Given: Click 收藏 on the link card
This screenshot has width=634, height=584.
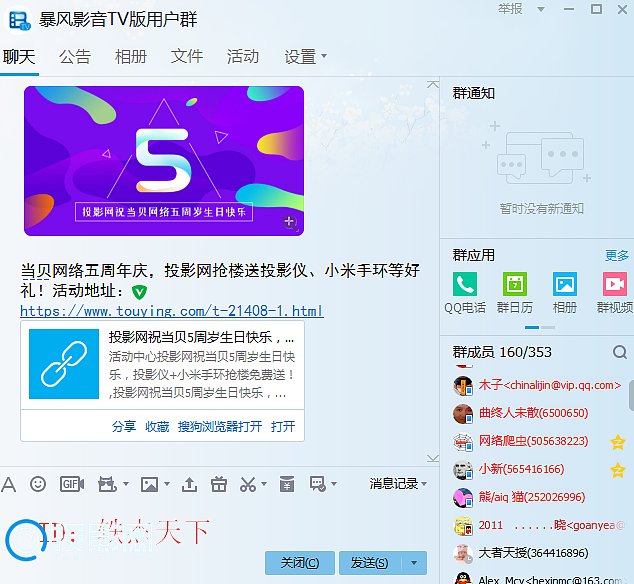Looking at the screenshot, I should point(157,426).
